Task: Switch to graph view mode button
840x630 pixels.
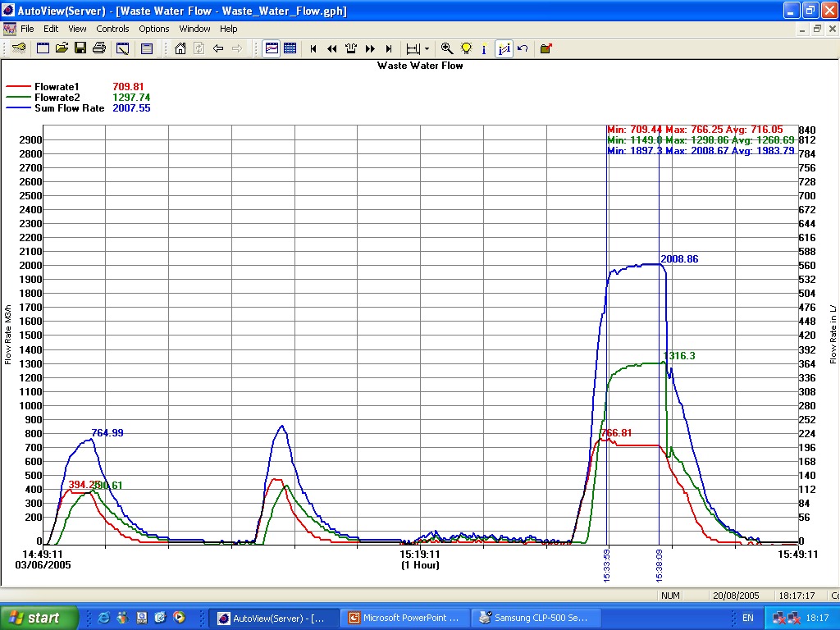Action: tap(272, 48)
